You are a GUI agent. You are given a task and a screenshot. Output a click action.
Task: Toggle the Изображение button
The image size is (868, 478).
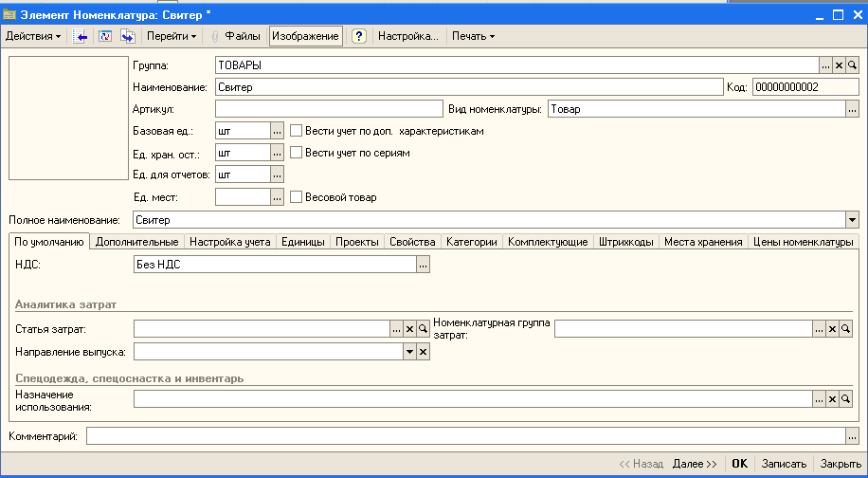[305, 37]
